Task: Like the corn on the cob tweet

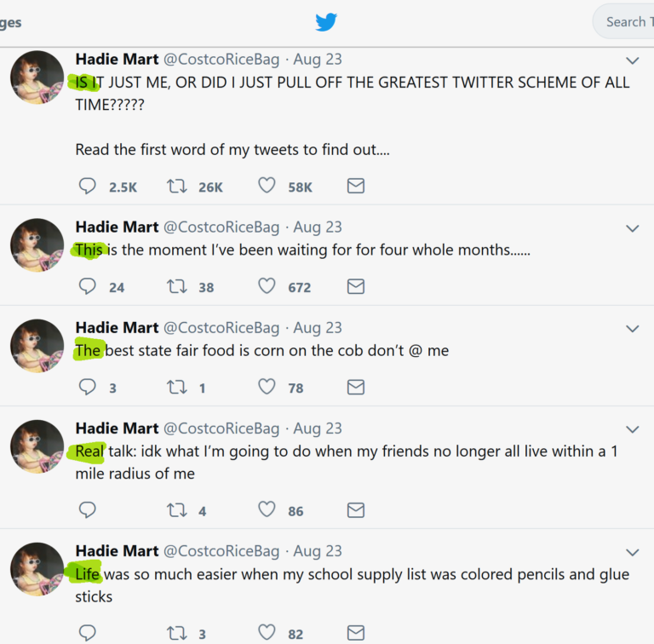Action: pyautogui.click(x=267, y=387)
